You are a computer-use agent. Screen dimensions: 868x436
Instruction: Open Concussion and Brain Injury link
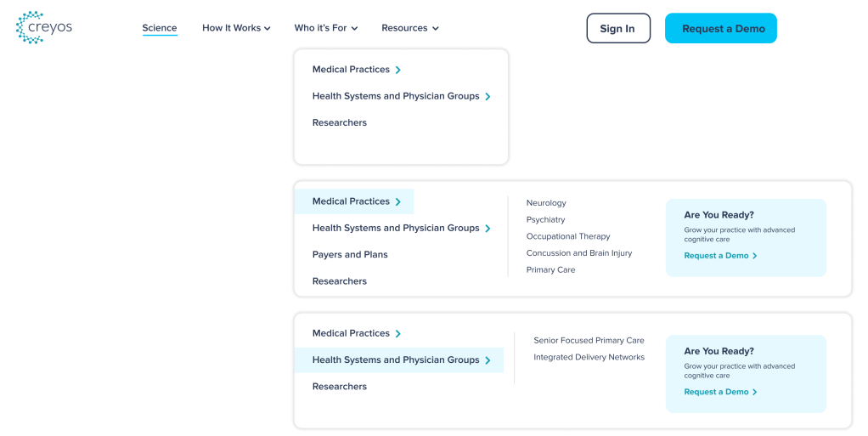pyautogui.click(x=579, y=253)
